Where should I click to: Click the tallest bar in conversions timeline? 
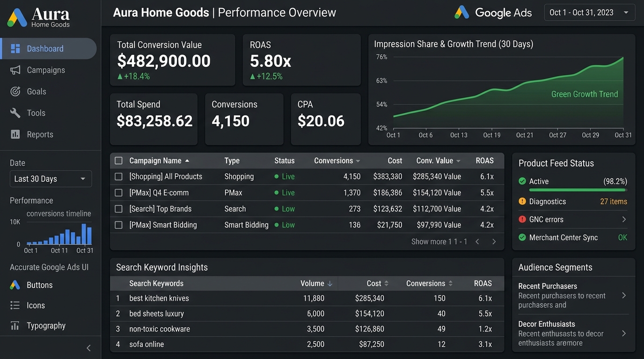click(84, 234)
